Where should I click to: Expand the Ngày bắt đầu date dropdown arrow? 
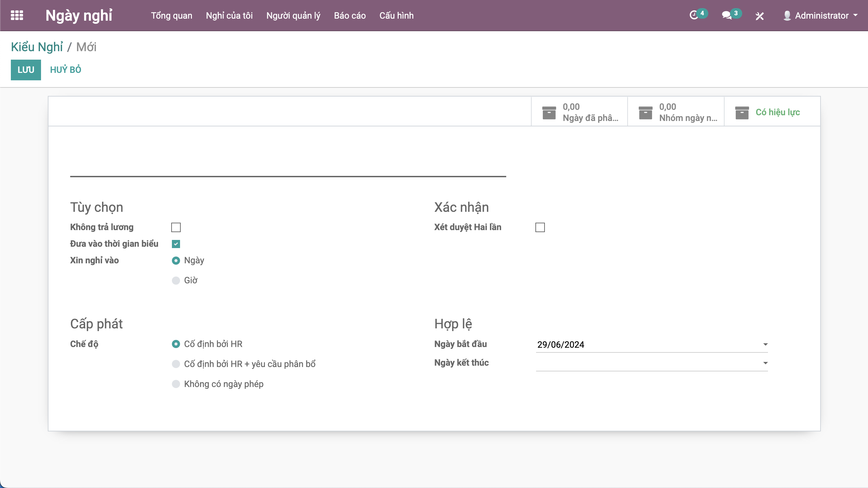click(765, 344)
